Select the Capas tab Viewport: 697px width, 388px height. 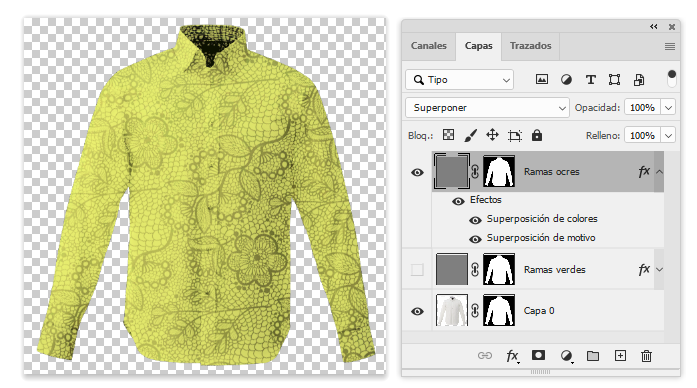coord(478,46)
